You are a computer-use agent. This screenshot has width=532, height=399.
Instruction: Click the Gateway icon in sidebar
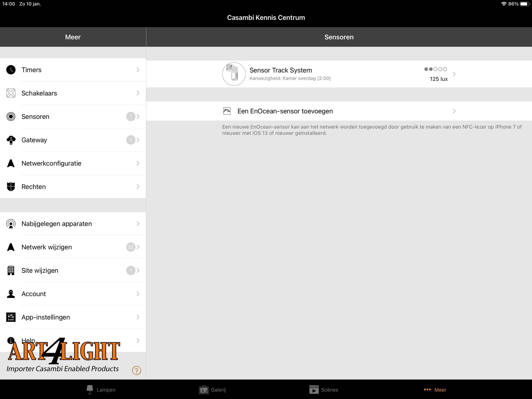(x=11, y=139)
